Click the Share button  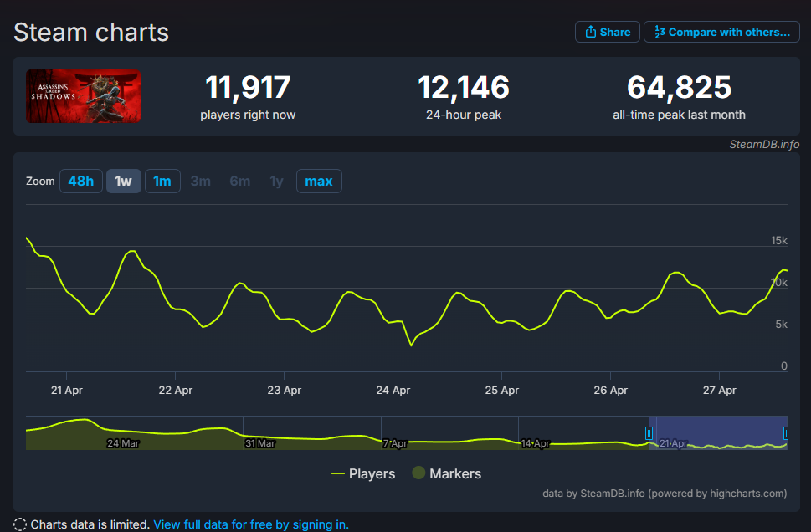pyautogui.click(x=608, y=32)
